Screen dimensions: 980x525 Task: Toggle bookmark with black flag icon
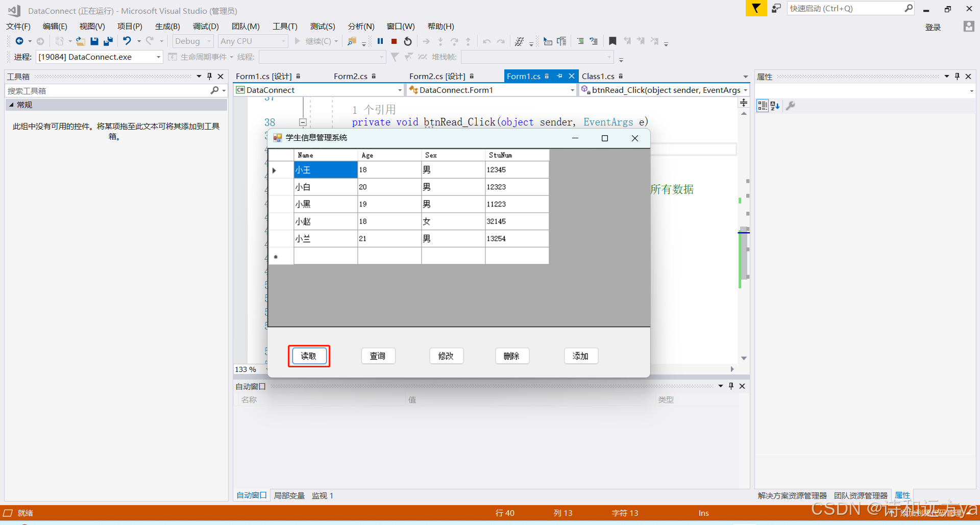(613, 41)
